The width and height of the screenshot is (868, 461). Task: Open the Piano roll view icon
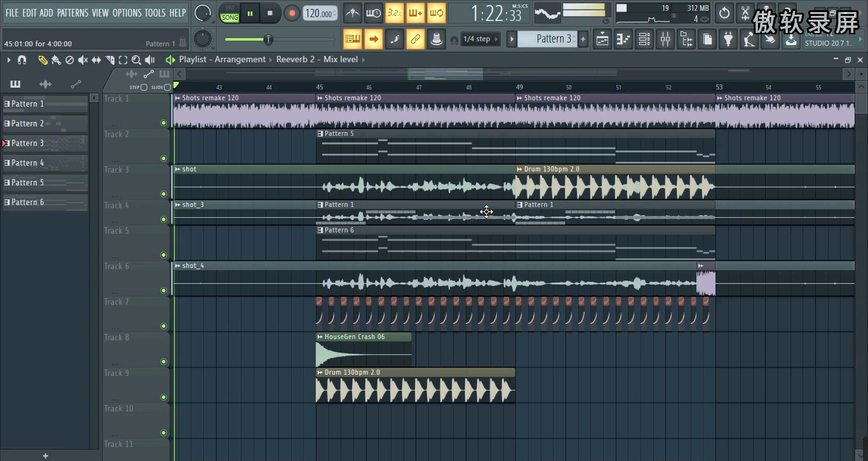(623, 39)
